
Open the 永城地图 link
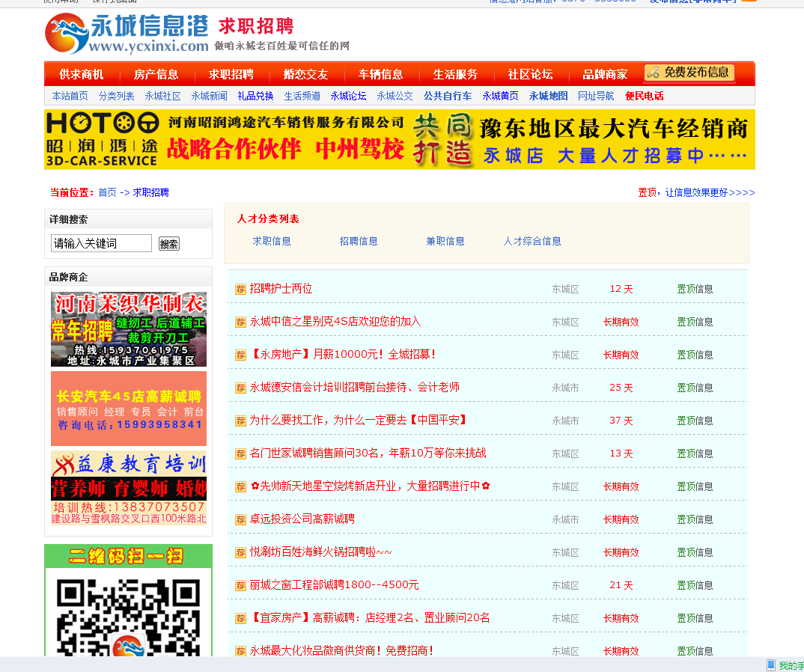tap(548, 96)
